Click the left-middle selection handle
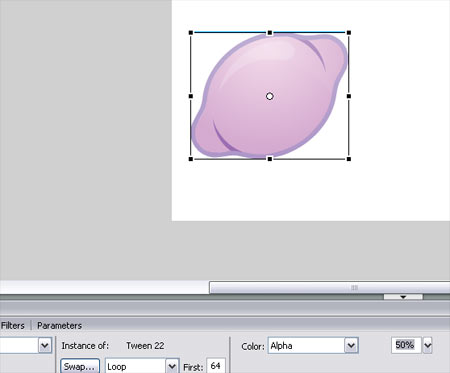Viewport: 450px width, 373px height. coord(191,96)
